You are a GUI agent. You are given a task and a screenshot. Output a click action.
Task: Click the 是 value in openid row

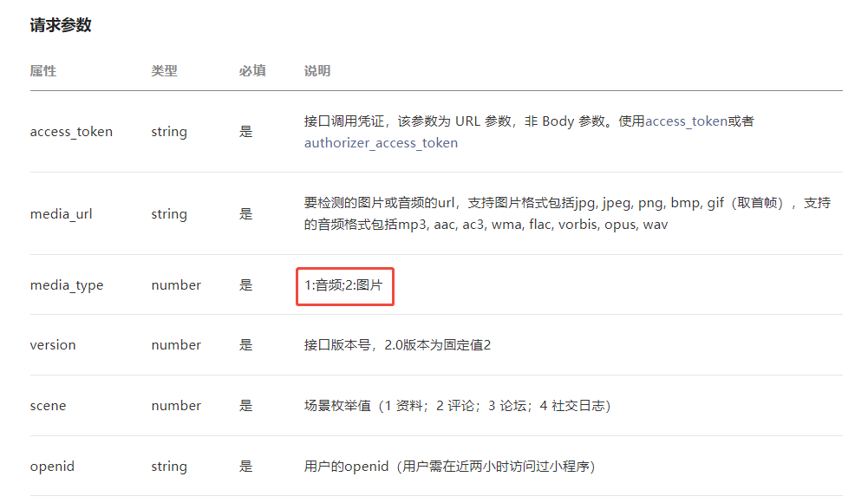(x=245, y=467)
